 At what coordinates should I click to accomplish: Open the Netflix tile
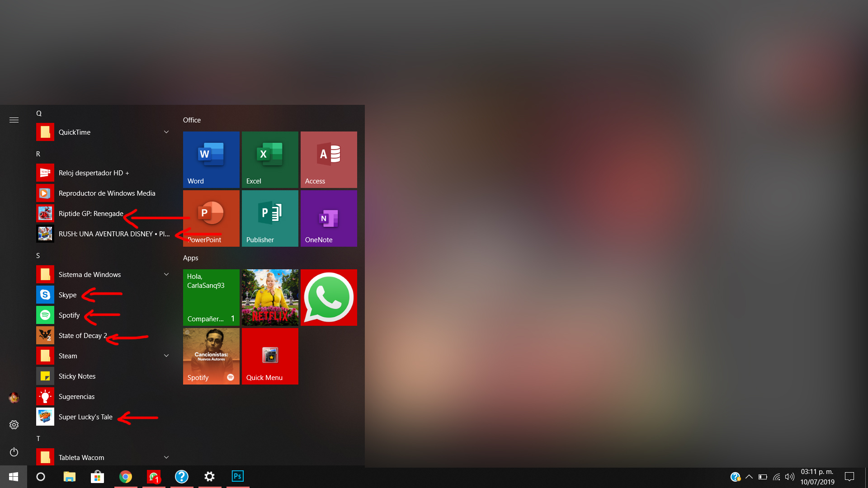coord(270,297)
